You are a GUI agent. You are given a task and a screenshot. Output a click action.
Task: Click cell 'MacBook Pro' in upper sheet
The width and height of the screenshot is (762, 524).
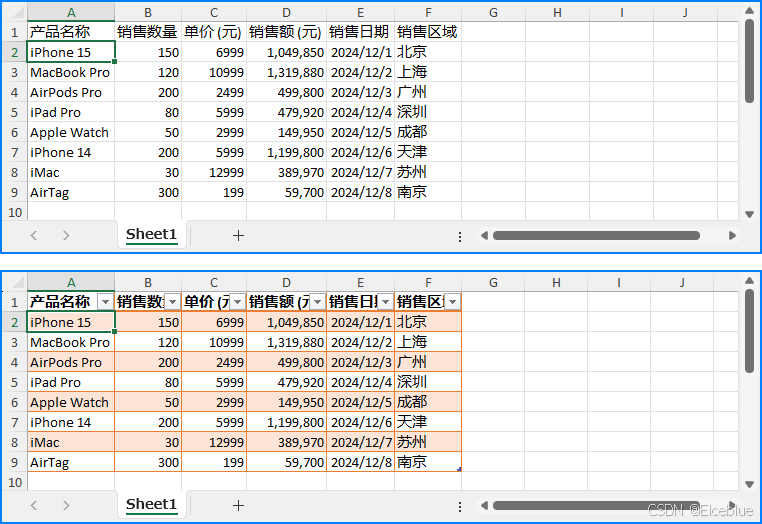click(x=71, y=72)
